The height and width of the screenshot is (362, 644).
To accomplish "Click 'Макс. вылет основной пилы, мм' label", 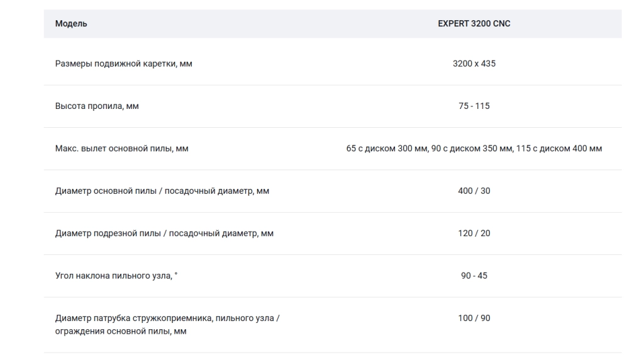I will (x=121, y=149).
